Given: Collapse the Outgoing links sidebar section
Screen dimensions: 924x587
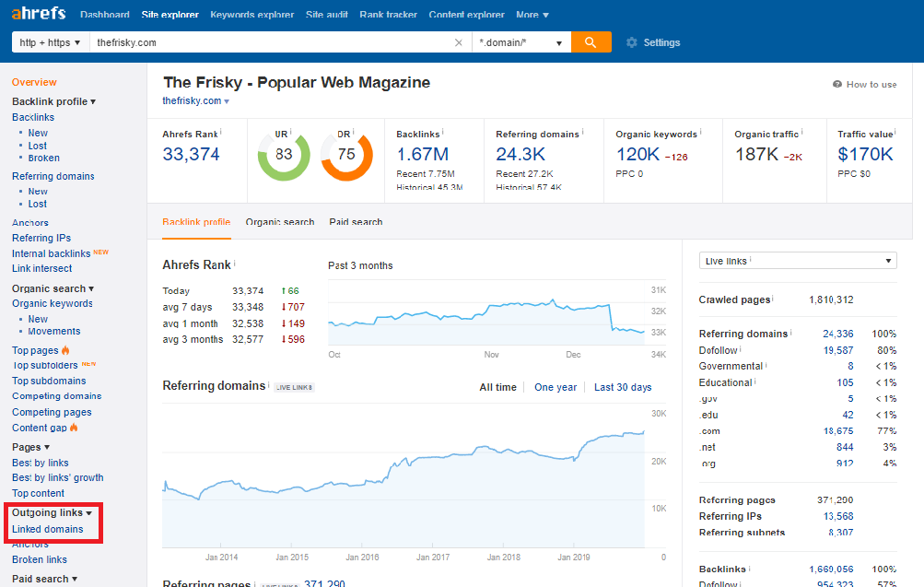Looking at the screenshot, I should 52,512.
